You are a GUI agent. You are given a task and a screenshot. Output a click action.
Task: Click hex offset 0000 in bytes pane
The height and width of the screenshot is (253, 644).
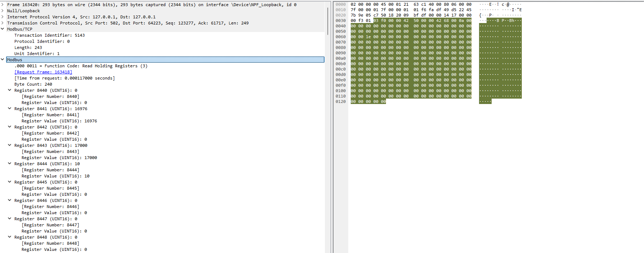click(x=340, y=4)
